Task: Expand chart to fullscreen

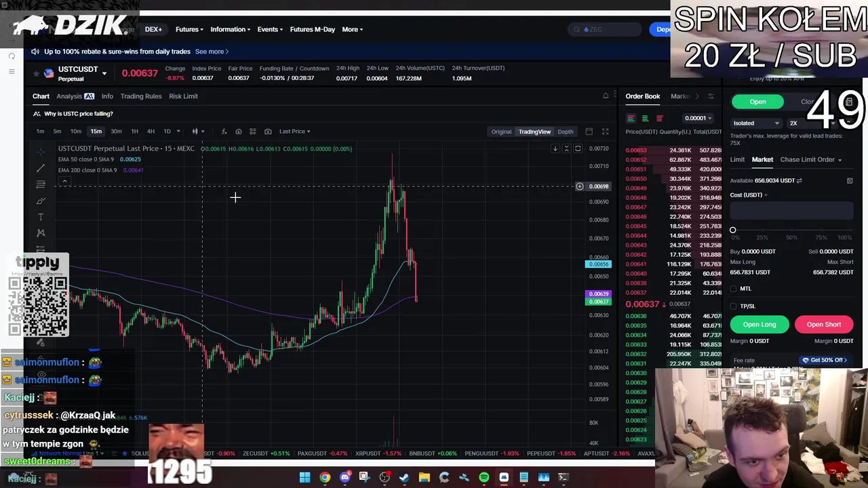Action: (605, 131)
